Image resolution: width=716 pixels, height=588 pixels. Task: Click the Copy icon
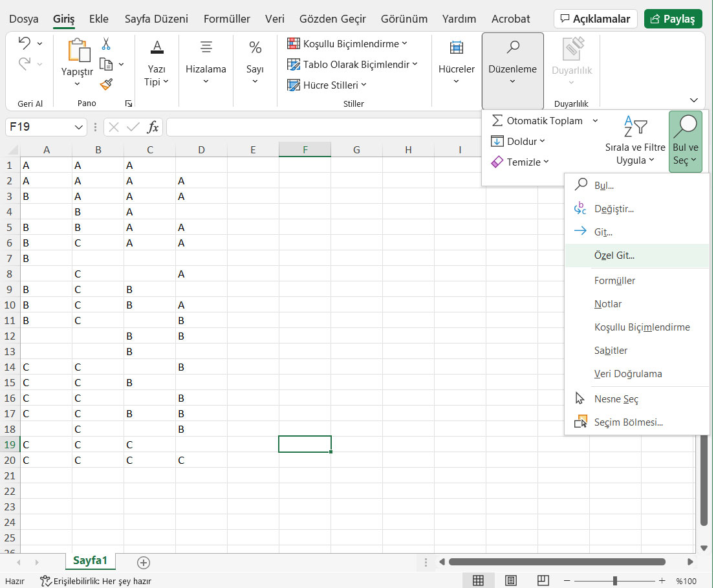[x=106, y=65]
